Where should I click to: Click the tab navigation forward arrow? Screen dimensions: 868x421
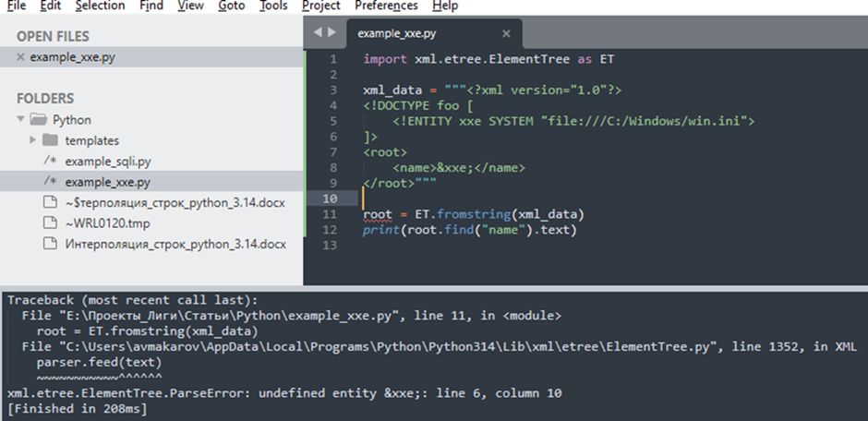[x=332, y=32]
